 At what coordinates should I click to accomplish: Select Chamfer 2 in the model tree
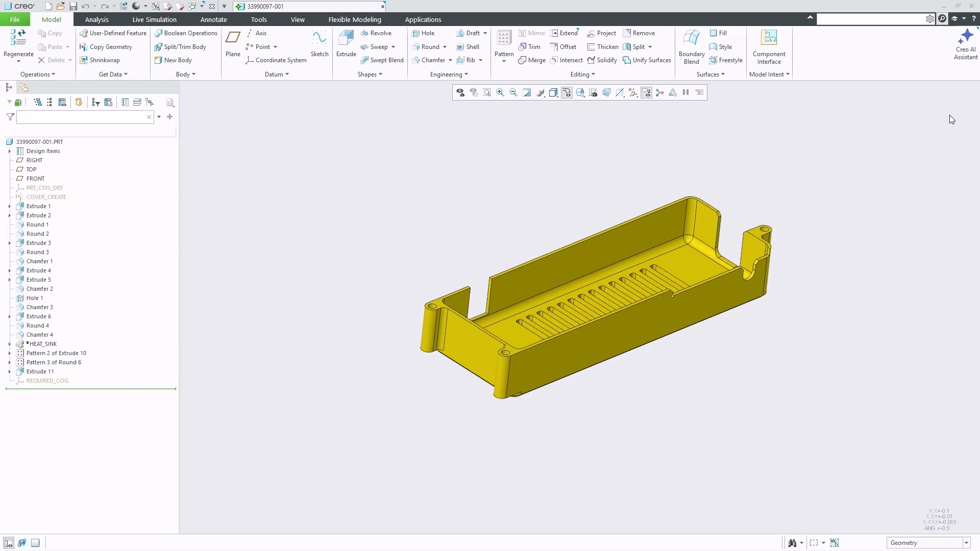[39, 289]
